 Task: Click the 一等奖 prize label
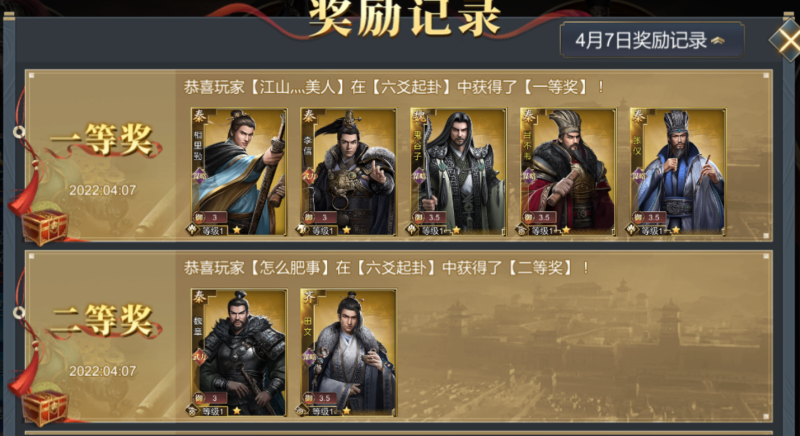coord(102,140)
